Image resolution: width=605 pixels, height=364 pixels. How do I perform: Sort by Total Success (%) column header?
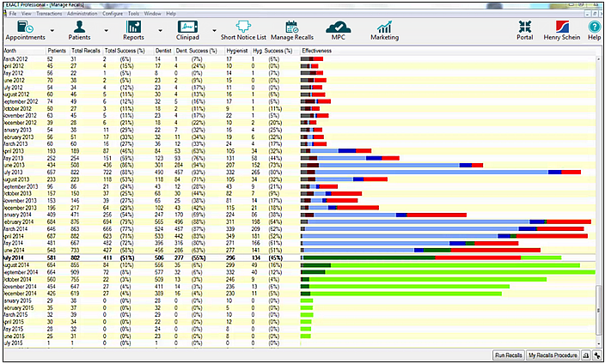(x=125, y=51)
